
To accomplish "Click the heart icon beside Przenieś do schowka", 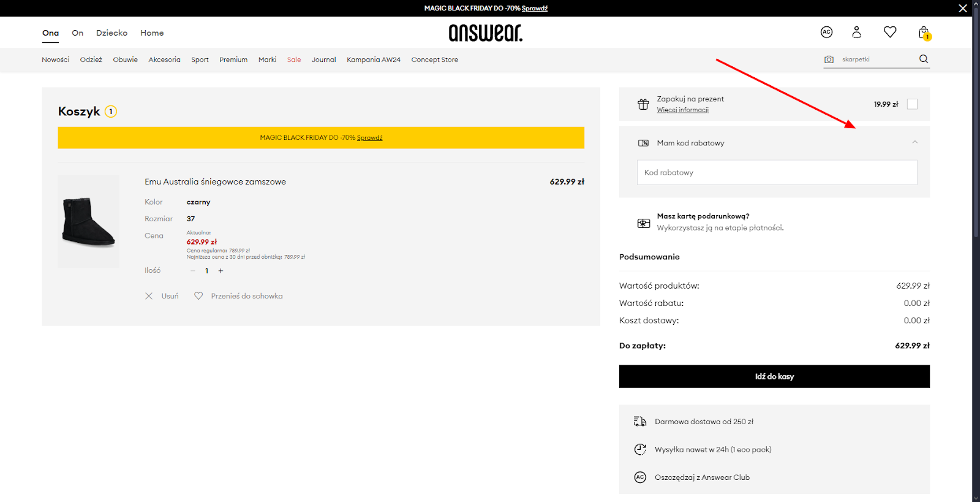I will pos(198,296).
